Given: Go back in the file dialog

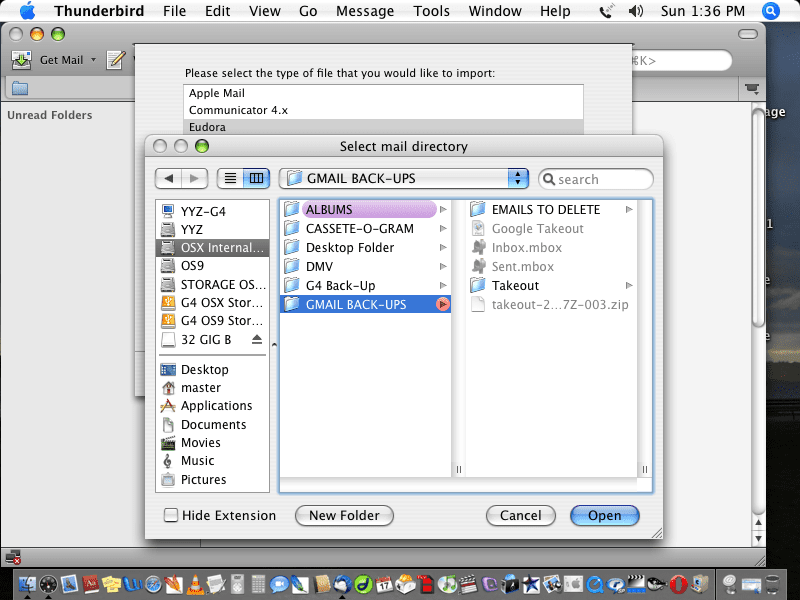Looking at the screenshot, I should click(x=168, y=178).
